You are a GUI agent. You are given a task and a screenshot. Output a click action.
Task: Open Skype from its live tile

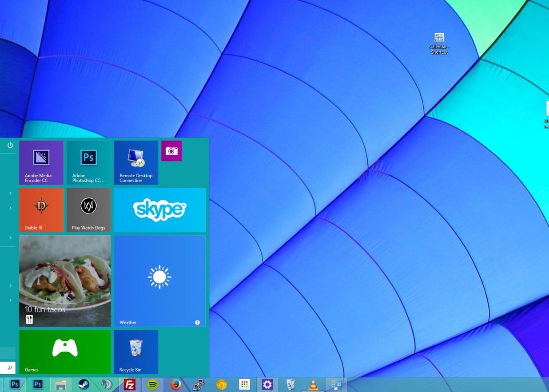159,210
